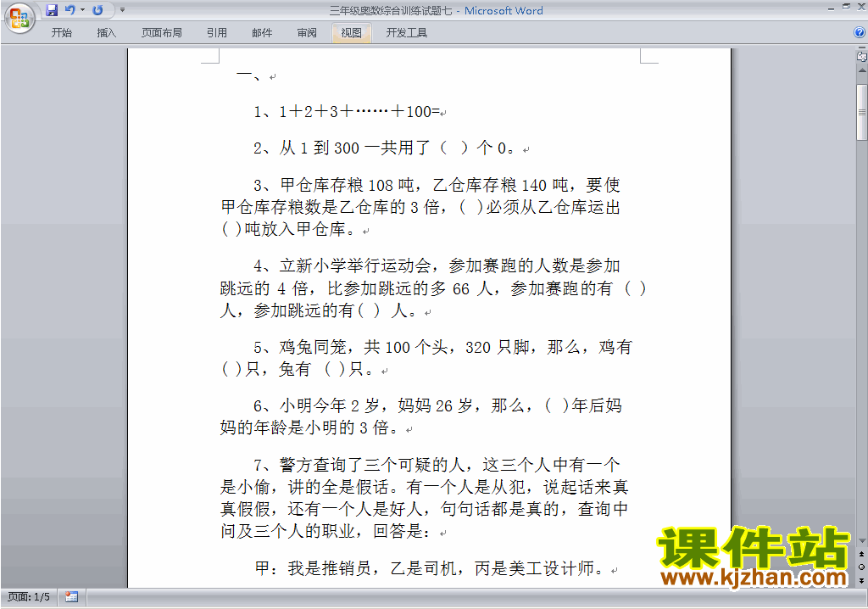Select the highlighted 视图 tab
868x609 pixels.
[x=352, y=33]
